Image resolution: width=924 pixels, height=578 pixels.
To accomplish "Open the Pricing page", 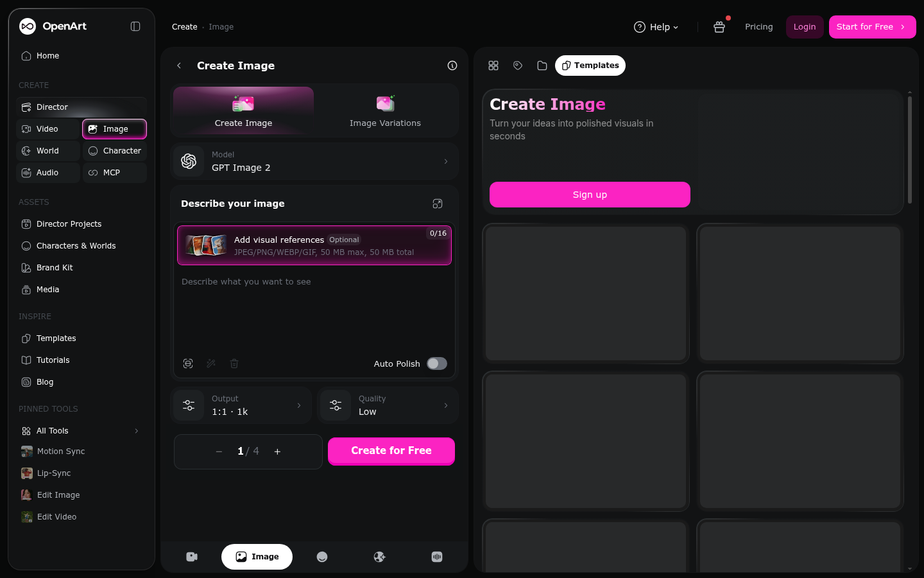I will click(758, 27).
